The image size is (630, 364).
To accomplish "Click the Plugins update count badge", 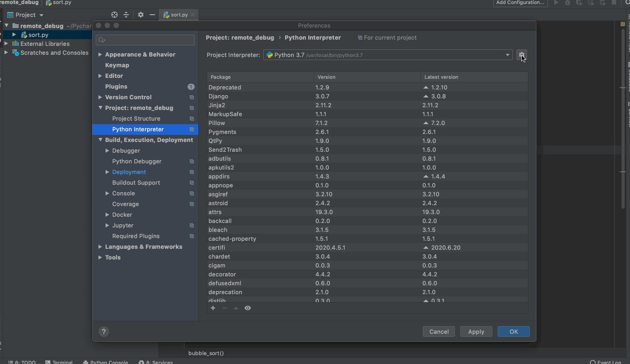I will click(x=191, y=87).
